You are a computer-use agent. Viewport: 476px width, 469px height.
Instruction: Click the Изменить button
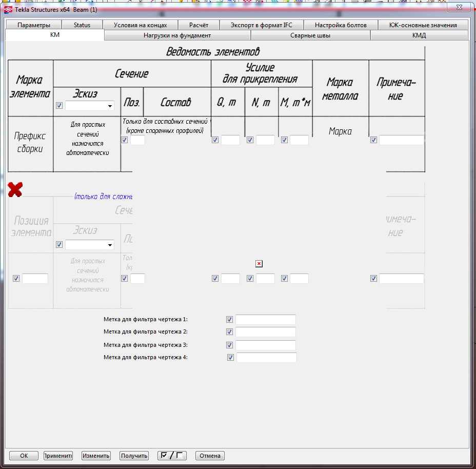click(x=96, y=456)
